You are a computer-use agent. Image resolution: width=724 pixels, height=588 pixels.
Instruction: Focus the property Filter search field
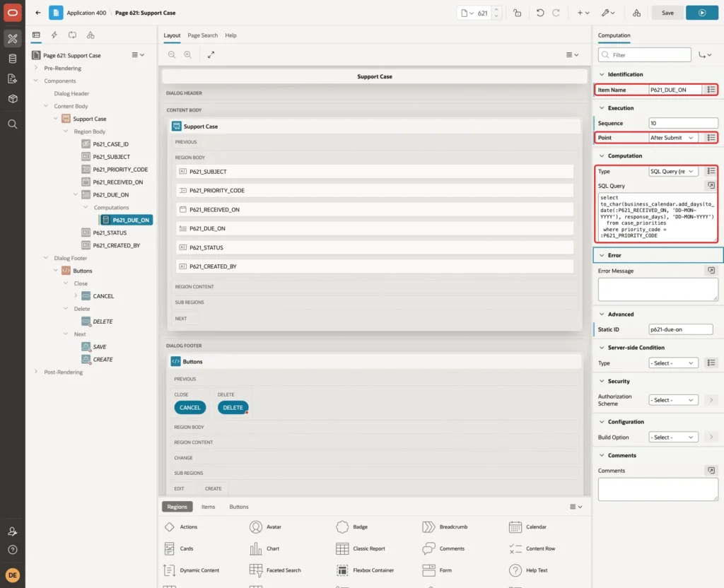tap(645, 55)
